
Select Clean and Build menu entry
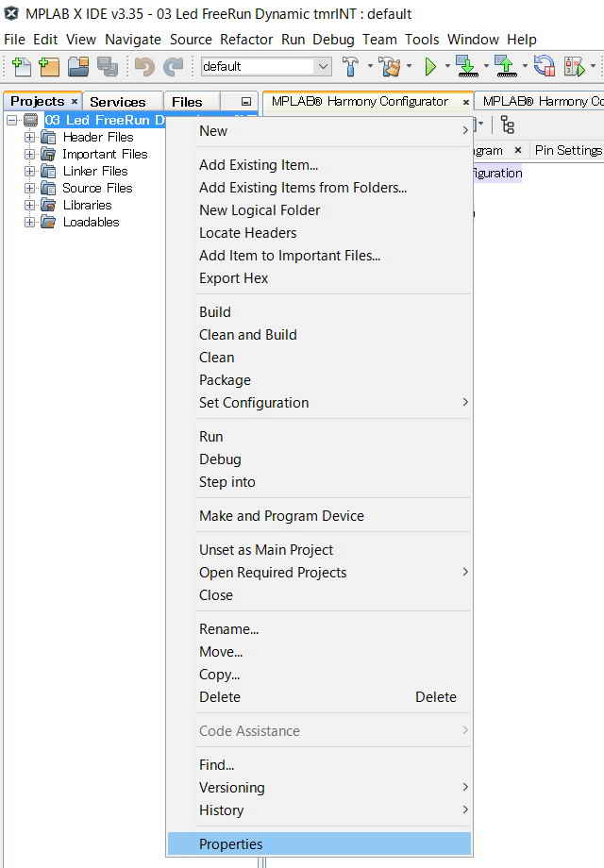coord(248,335)
